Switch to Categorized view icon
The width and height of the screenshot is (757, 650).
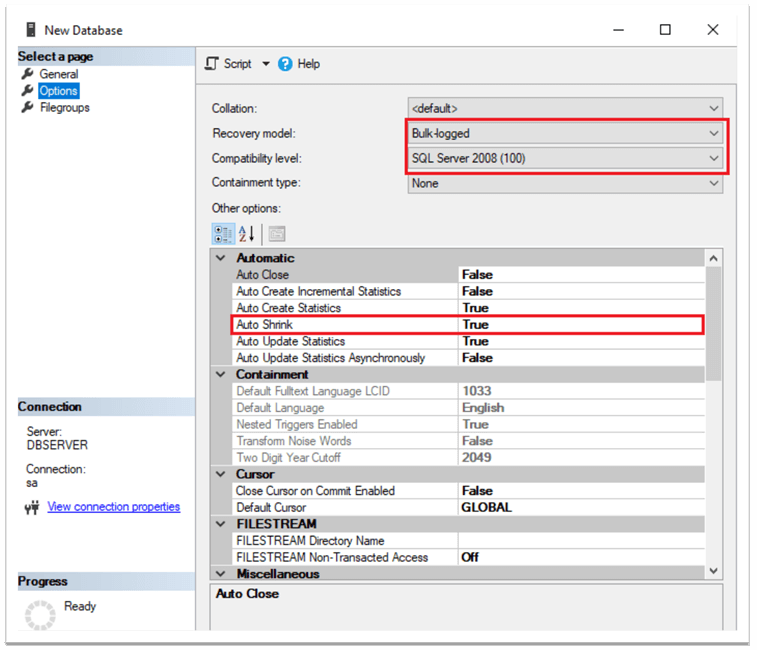pos(223,234)
